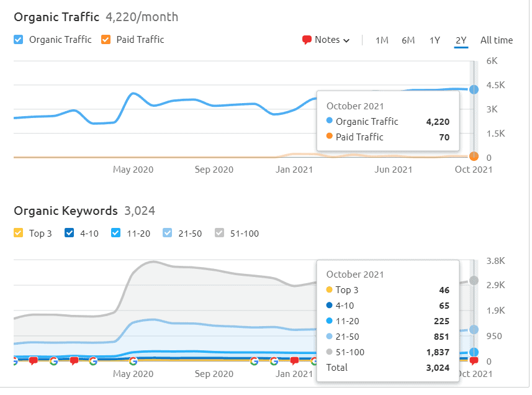Click the leftmost red note marker on keywords chart
Image resolution: width=532 pixels, height=395 pixels.
(34, 361)
